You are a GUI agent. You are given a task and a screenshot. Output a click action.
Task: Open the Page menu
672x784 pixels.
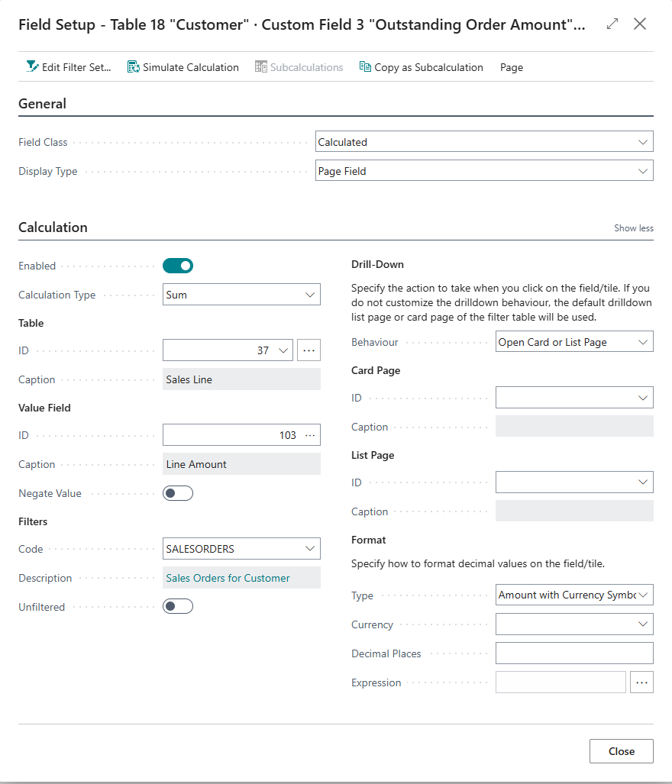pos(512,67)
